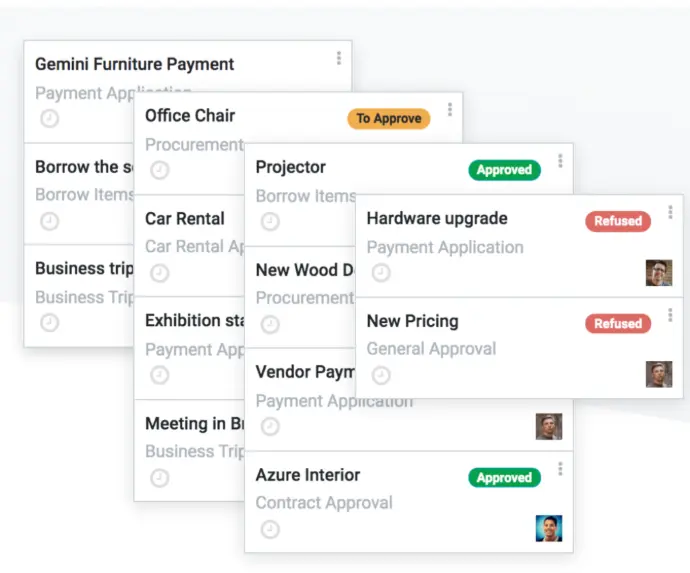Image resolution: width=690 pixels, height=573 pixels.
Task: Click the activity clock on Projector card
Action: pyautogui.click(x=270, y=222)
